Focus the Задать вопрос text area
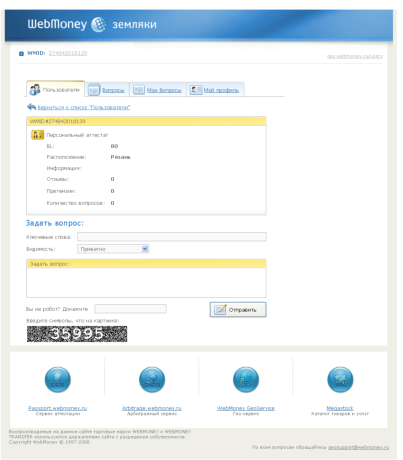This screenshot has width=403, height=460. point(146,283)
